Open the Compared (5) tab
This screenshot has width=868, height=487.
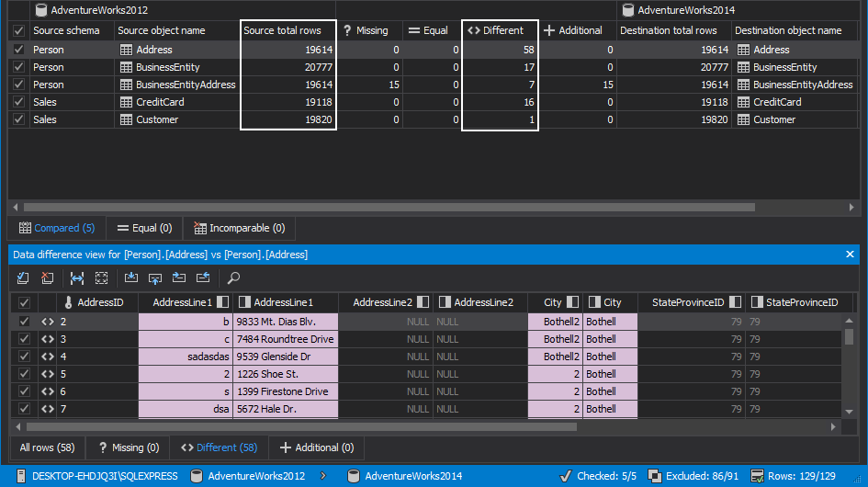56,228
